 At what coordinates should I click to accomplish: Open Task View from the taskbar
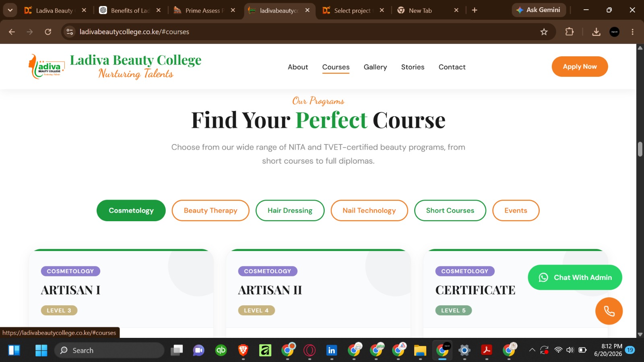(177, 350)
